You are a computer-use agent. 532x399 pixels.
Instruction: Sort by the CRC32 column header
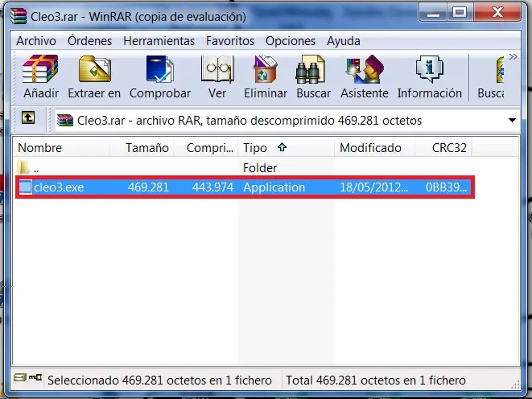tap(443, 148)
